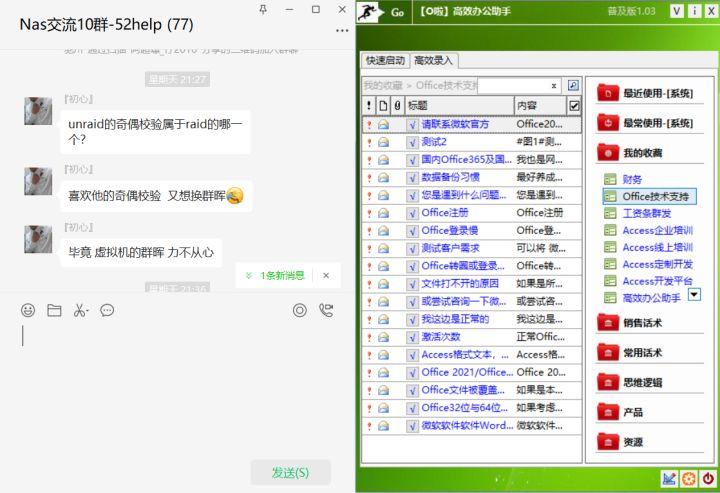Viewport: 720px width, 493px height.
Task: Select the Office 2021/Office... entry
Action: [467, 373]
